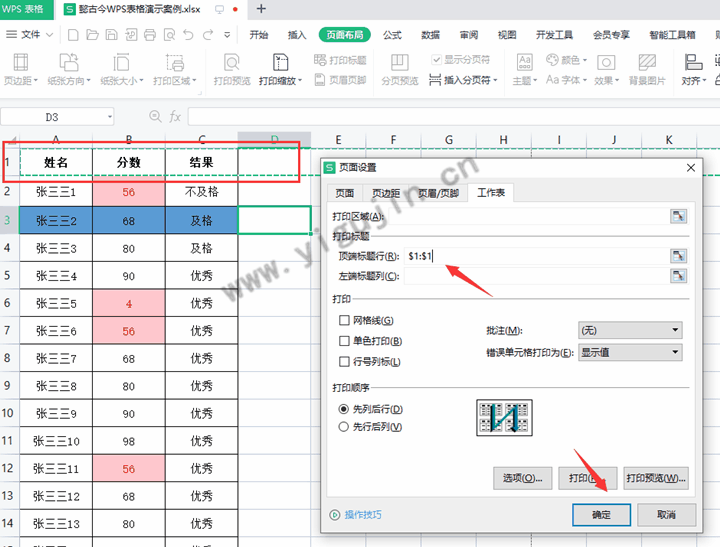Click the Print preview icon in quick toolbar
This screenshot has width=720, height=547.
(x=169, y=35)
